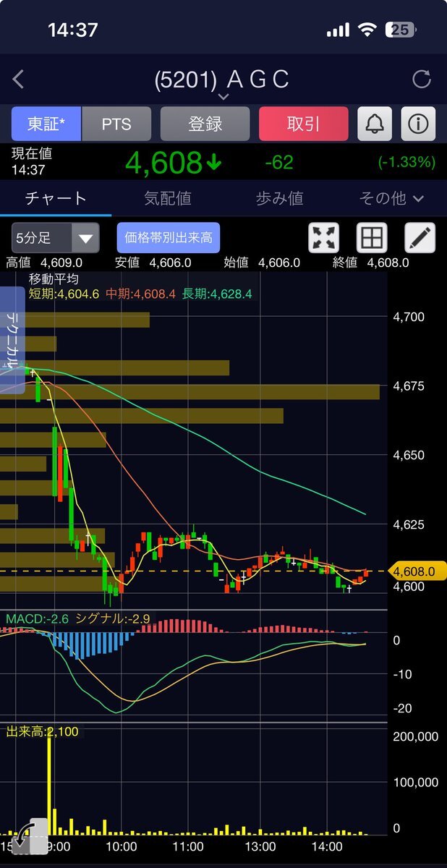447x868 pixels.
Task: Select the pencil drawing tool
Action: tap(420, 238)
